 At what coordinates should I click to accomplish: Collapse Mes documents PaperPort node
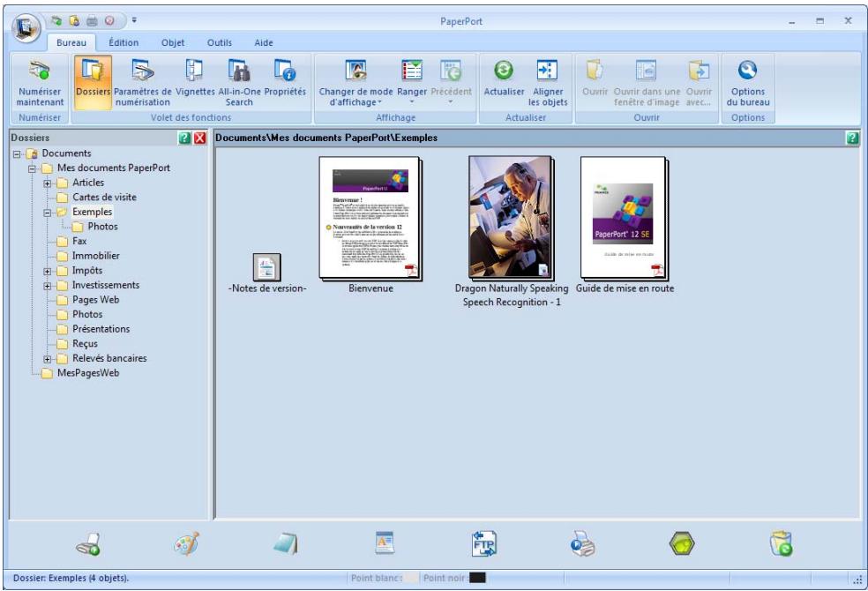pos(32,168)
